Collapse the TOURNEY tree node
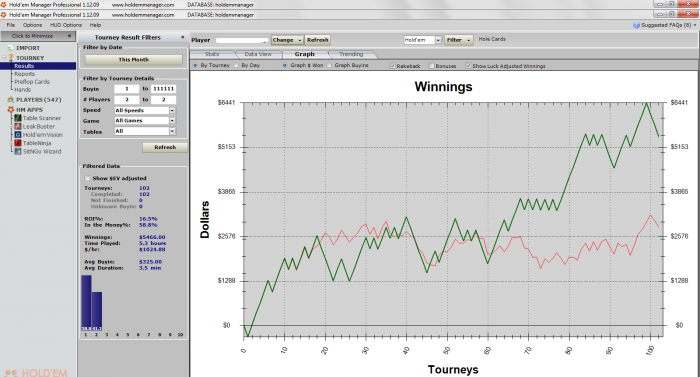The height and width of the screenshot is (377, 700). point(4,58)
